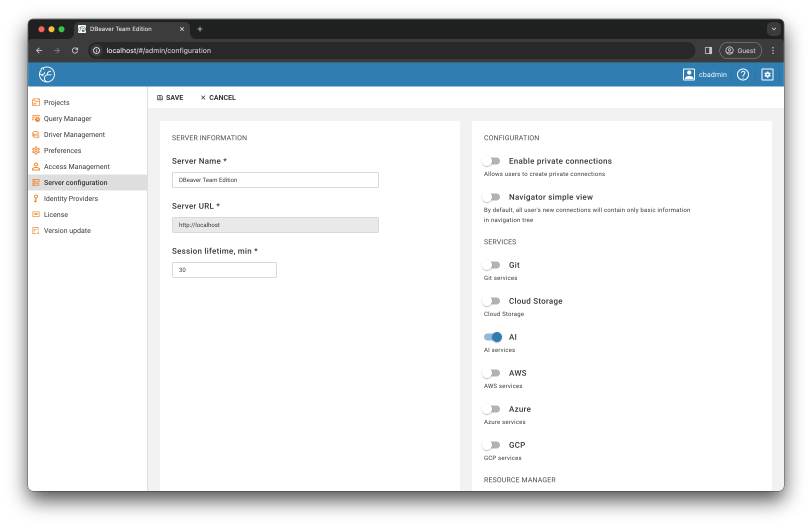Open the License page

click(x=87, y=214)
